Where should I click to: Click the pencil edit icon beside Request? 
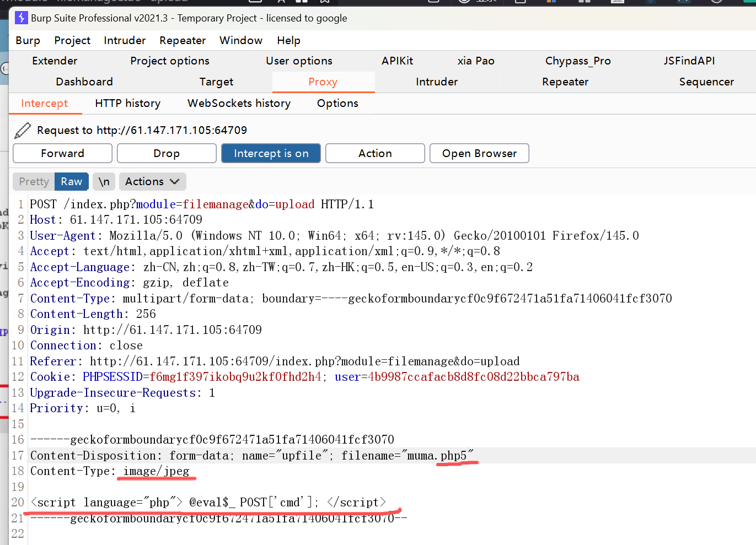(x=23, y=131)
